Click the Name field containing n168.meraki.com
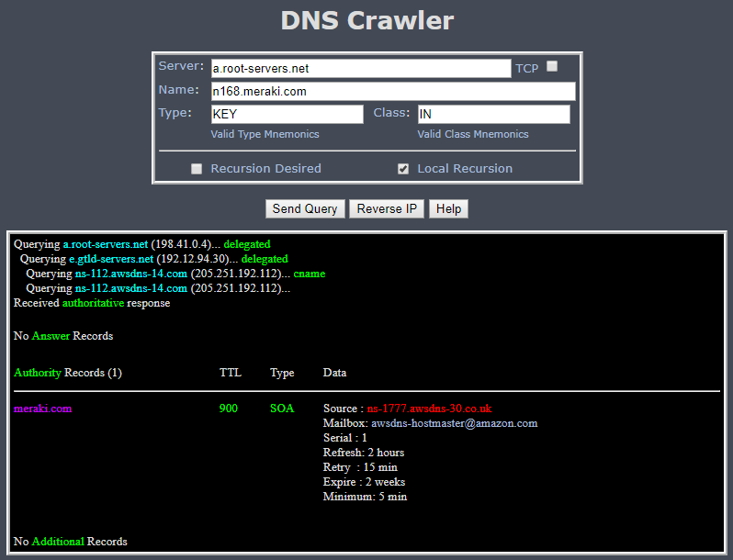733x560 pixels. tap(392, 92)
